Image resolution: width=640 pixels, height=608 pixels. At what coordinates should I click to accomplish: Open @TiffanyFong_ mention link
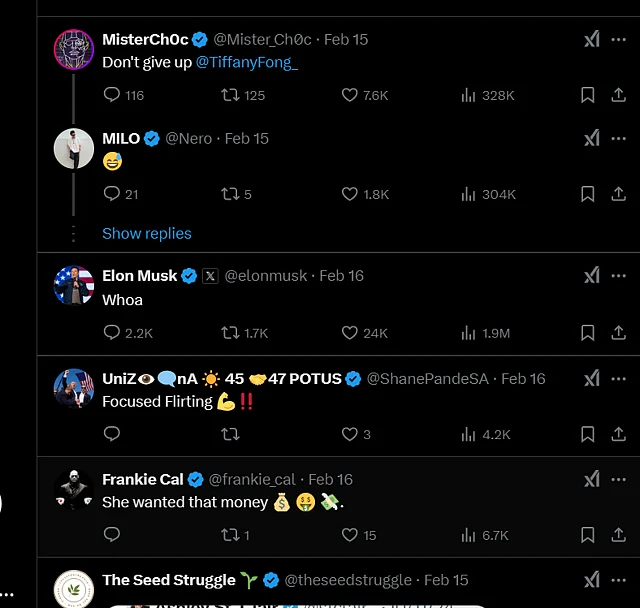(247, 62)
